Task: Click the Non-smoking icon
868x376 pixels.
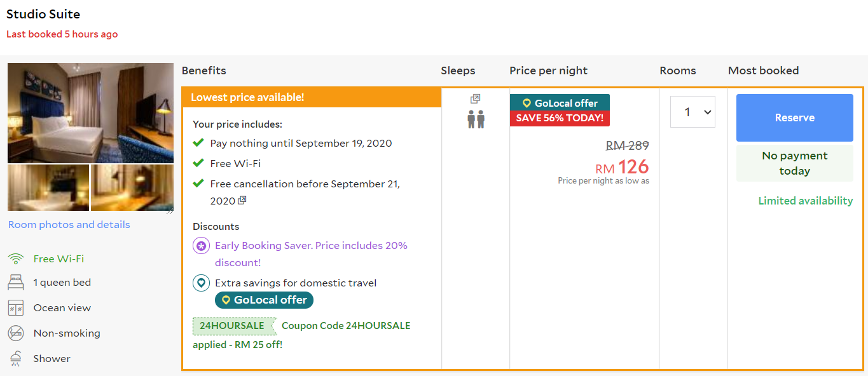Action: [16, 333]
